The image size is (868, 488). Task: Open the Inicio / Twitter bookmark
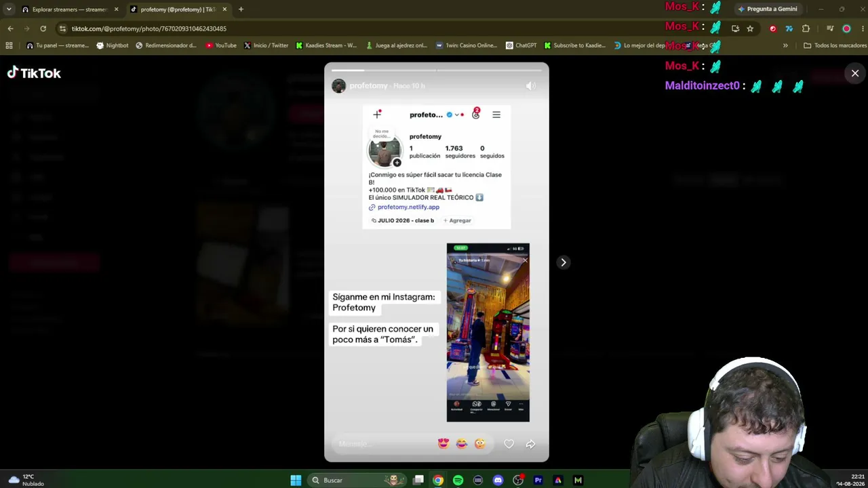click(x=266, y=45)
